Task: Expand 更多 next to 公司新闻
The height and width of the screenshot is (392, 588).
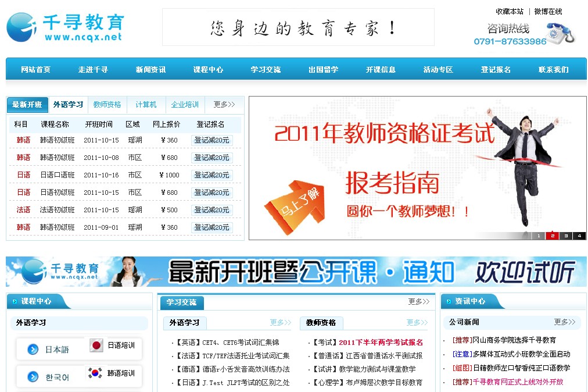Action: (x=564, y=322)
